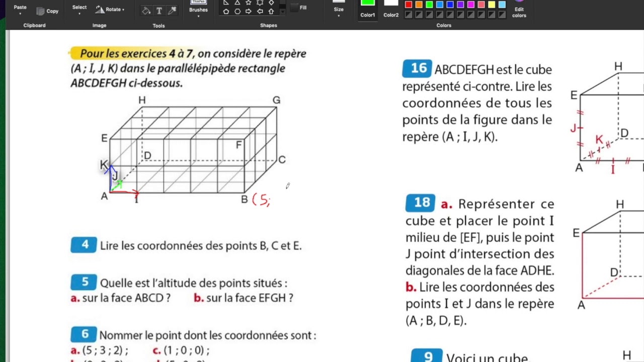The width and height of the screenshot is (644, 362).
Task: Click coordinates text '(1 ; 0 ; 0) ;'
Action: [187, 350]
